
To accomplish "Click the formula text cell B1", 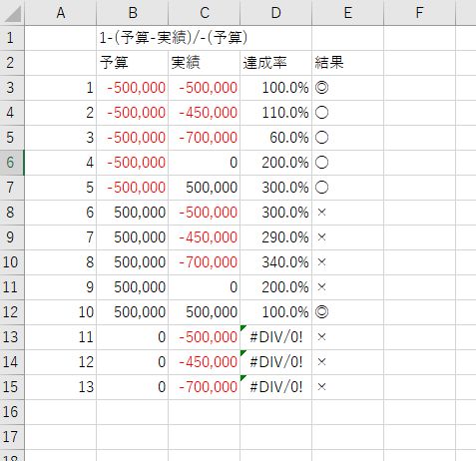I will coord(133,38).
